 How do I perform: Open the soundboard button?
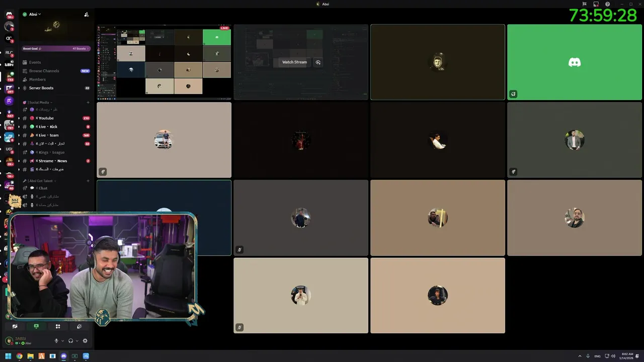click(79, 326)
